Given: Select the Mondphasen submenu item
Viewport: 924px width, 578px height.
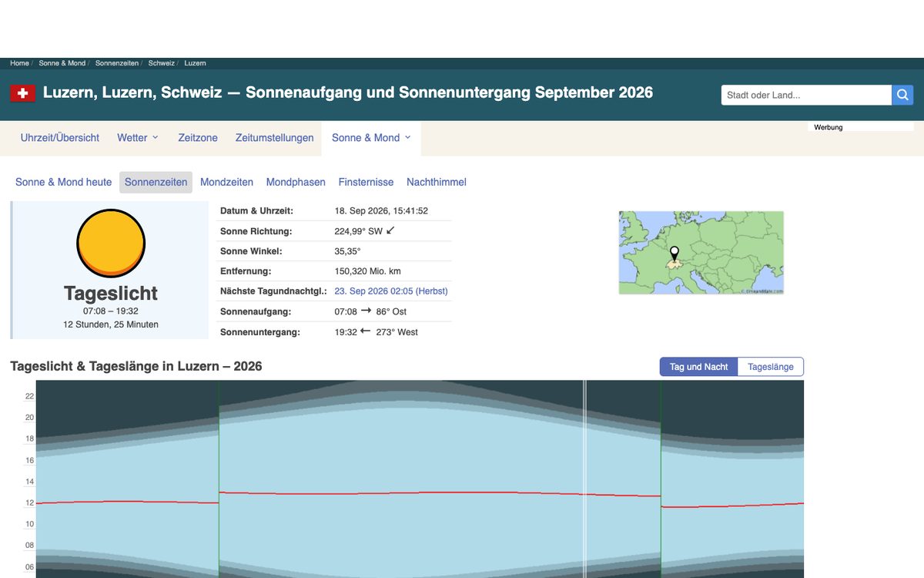Looking at the screenshot, I should [296, 183].
